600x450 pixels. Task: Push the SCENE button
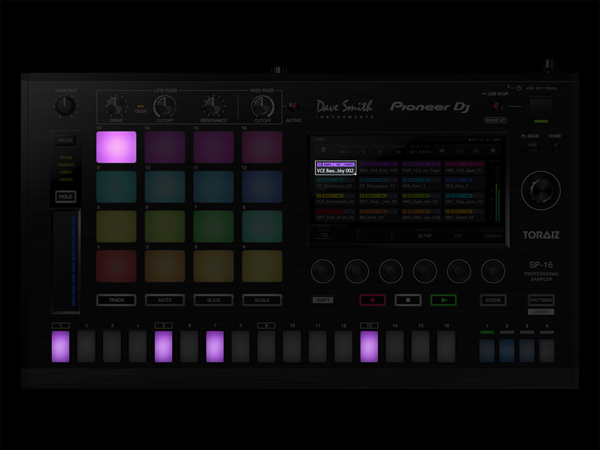coord(493,300)
